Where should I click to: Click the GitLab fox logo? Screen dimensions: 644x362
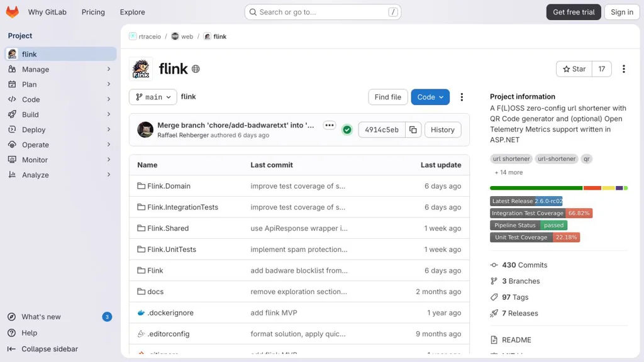13,12
